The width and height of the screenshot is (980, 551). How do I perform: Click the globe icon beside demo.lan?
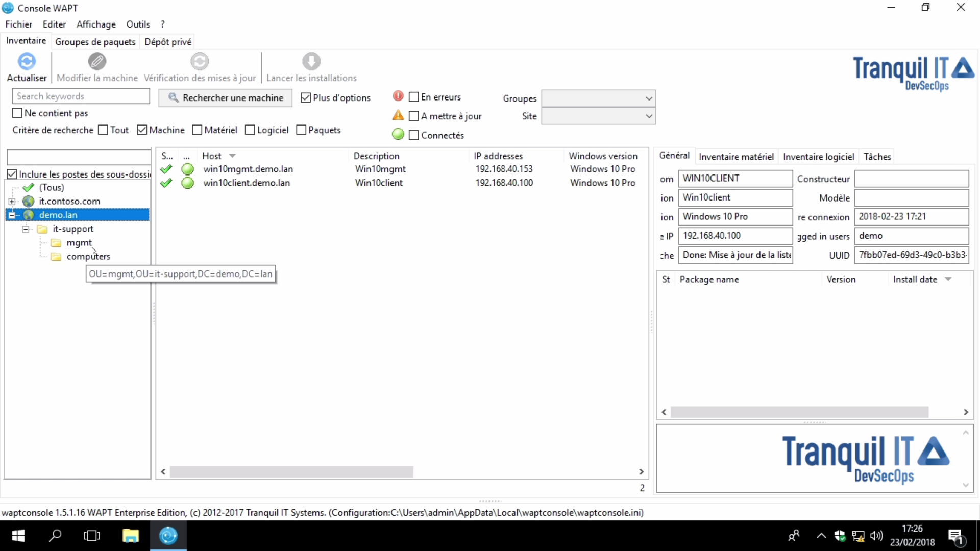pyautogui.click(x=29, y=215)
